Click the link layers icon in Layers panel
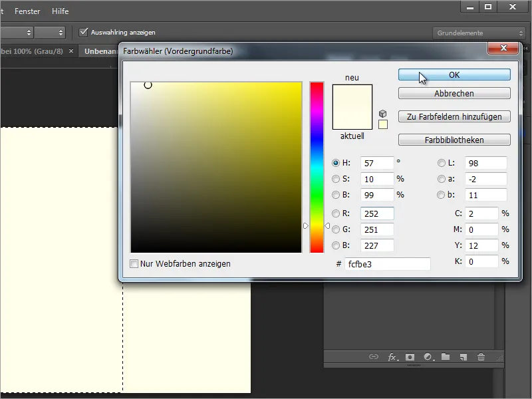 (373, 356)
